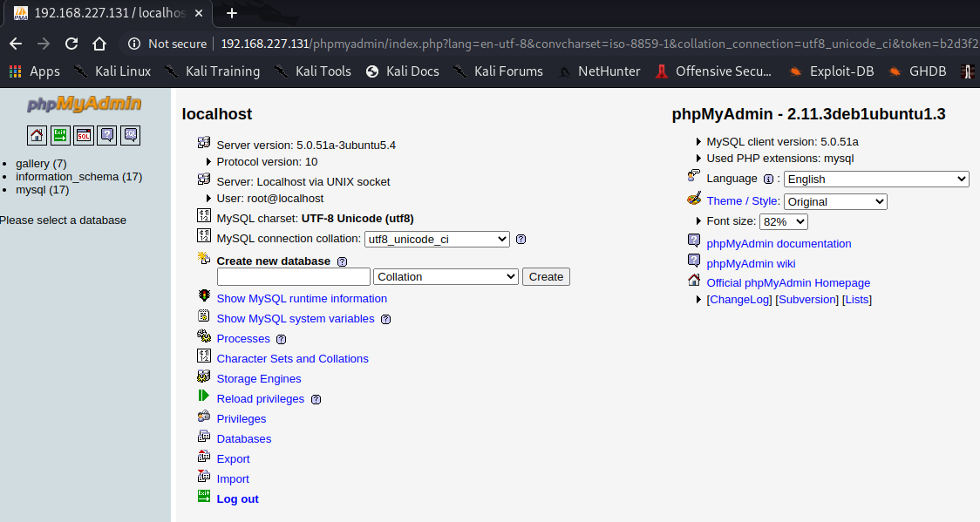Click the Log out link
Image resolution: width=980 pixels, height=522 pixels.
click(x=237, y=498)
